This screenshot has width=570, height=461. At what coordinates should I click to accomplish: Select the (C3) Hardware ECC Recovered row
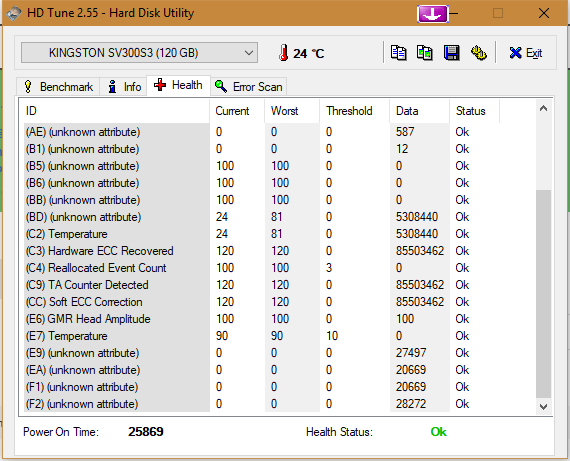pos(262,251)
